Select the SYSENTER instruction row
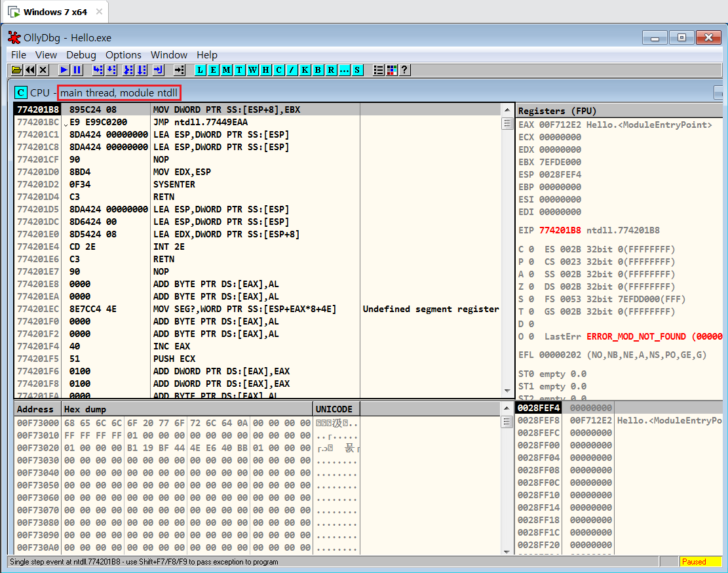This screenshot has height=573, width=728. click(x=258, y=184)
